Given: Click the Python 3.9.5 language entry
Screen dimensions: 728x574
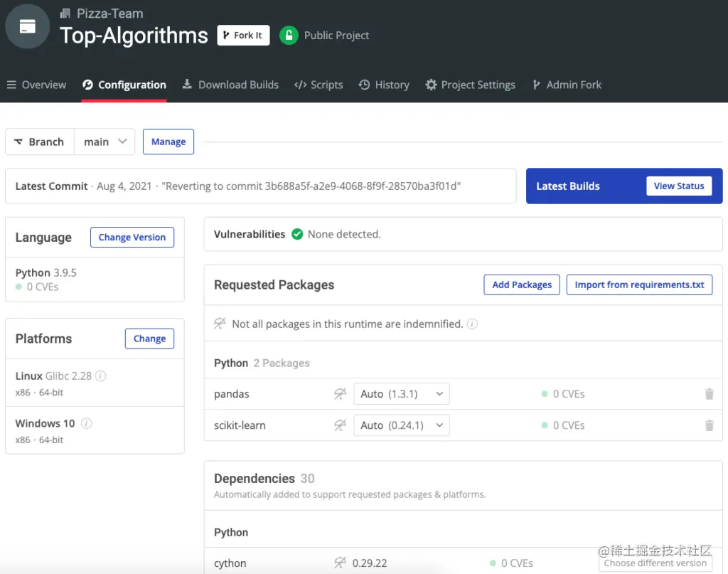Looking at the screenshot, I should click(46, 272).
